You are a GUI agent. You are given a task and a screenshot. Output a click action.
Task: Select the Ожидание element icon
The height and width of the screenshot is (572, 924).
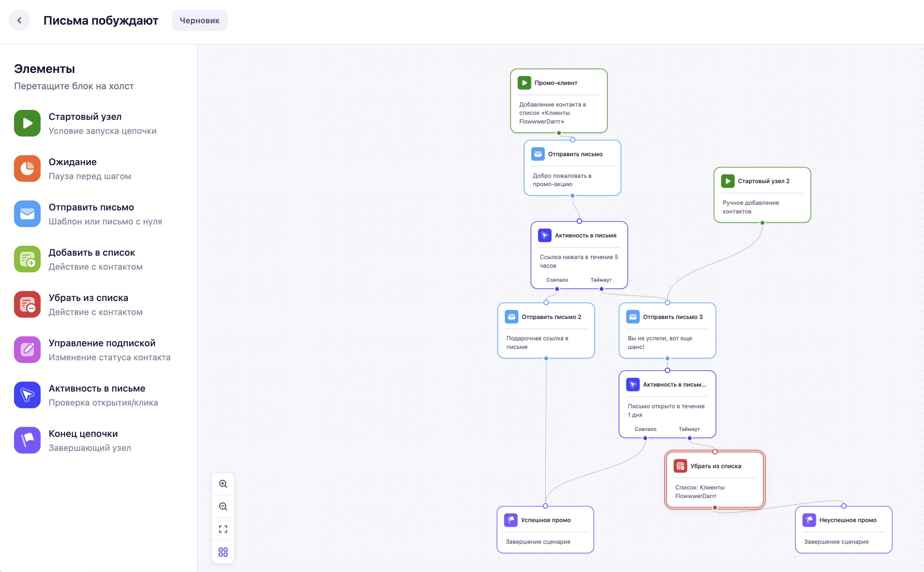(x=27, y=169)
